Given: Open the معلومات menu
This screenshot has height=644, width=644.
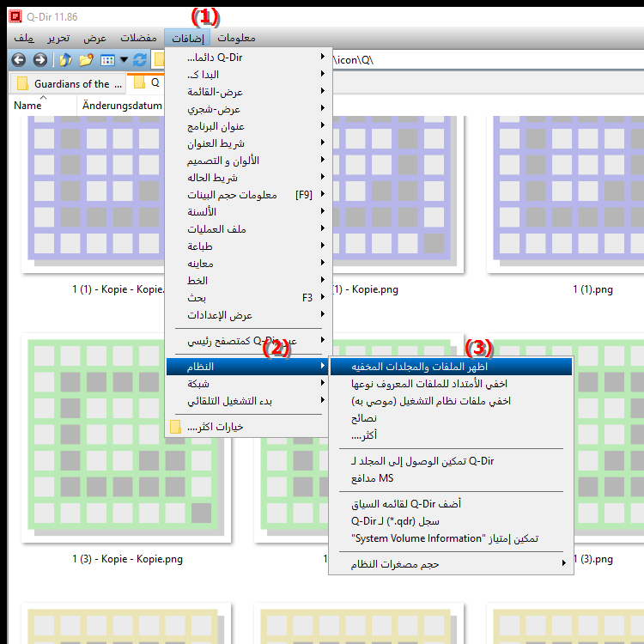Looking at the screenshot, I should click(x=236, y=38).
